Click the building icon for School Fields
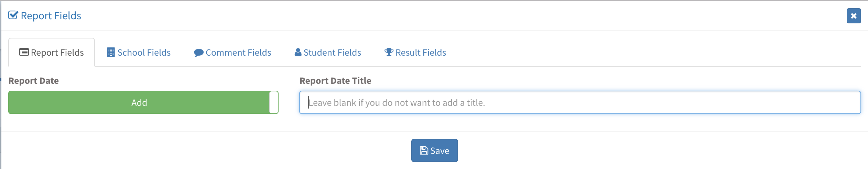 111,53
